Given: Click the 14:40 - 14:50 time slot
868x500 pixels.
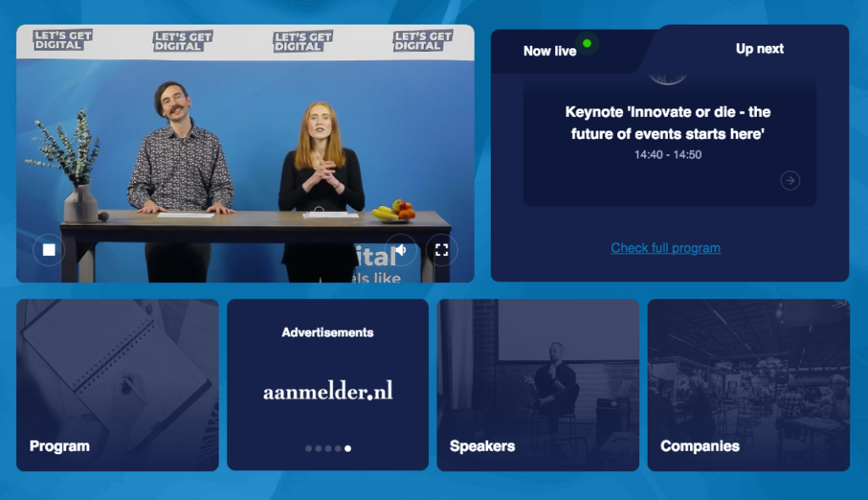Looking at the screenshot, I should (668, 155).
